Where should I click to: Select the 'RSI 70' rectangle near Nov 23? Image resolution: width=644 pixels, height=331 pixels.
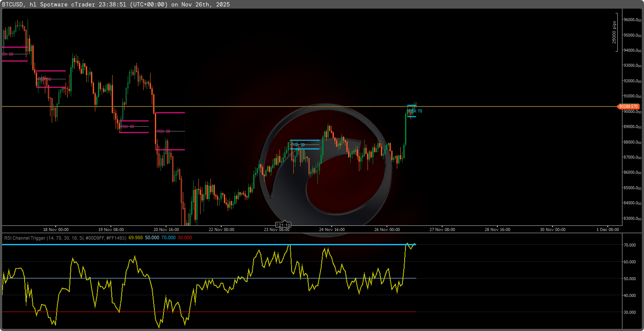pos(305,145)
